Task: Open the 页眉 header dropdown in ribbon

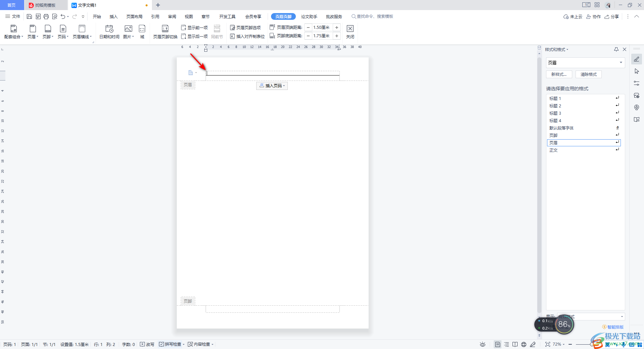Action: coord(33,32)
